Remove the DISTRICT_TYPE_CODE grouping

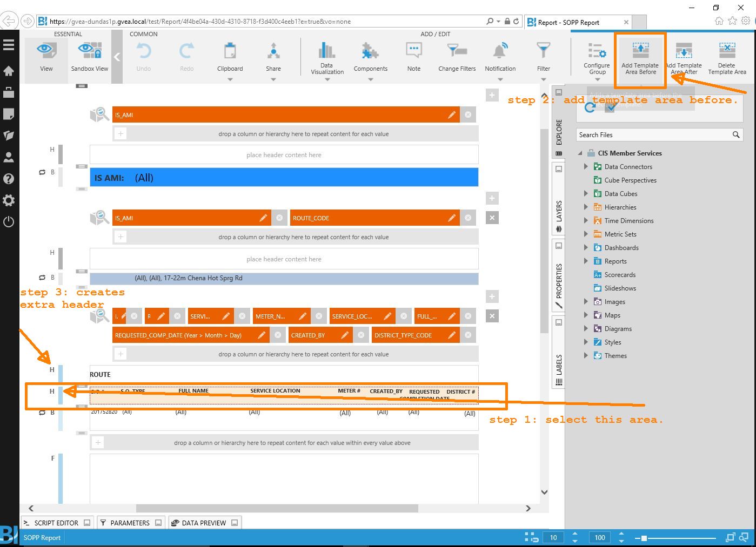(x=468, y=335)
